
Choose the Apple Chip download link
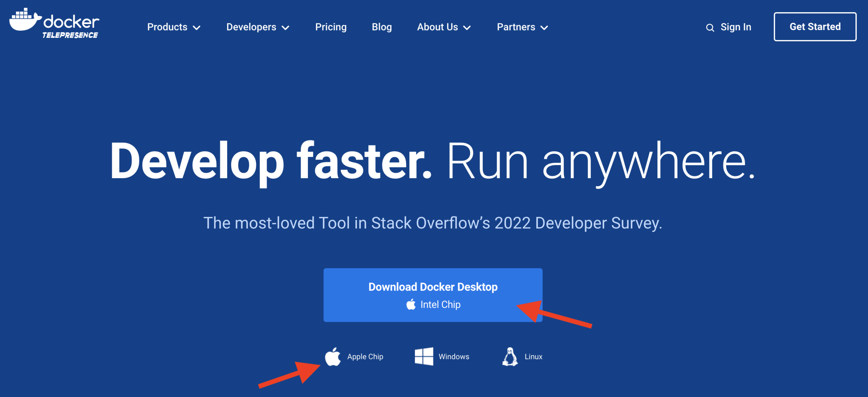(x=354, y=357)
